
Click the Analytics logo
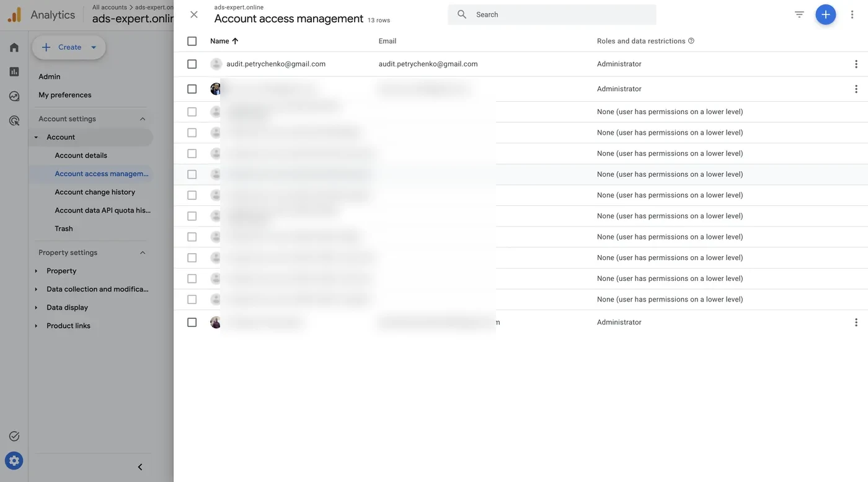[14, 14]
